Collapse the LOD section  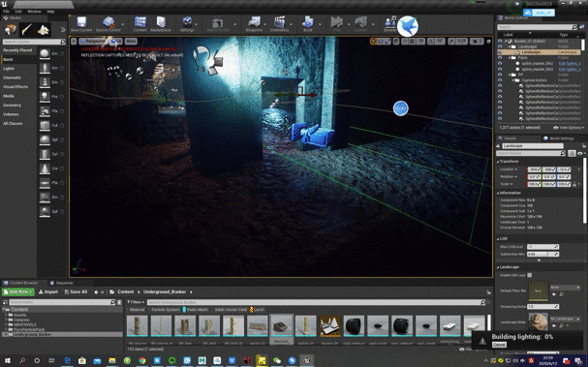point(498,239)
